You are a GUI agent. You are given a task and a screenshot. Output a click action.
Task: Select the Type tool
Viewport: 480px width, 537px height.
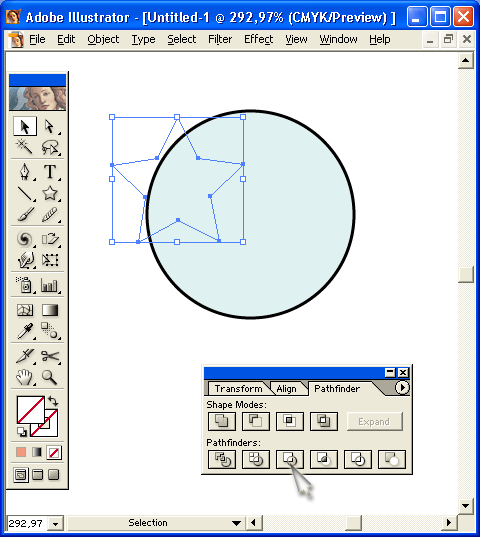pyautogui.click(x=50, y=171)
